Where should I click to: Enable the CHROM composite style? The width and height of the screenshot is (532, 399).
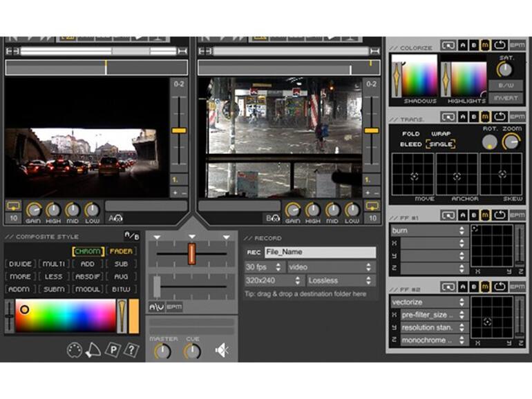click(88, 251)
